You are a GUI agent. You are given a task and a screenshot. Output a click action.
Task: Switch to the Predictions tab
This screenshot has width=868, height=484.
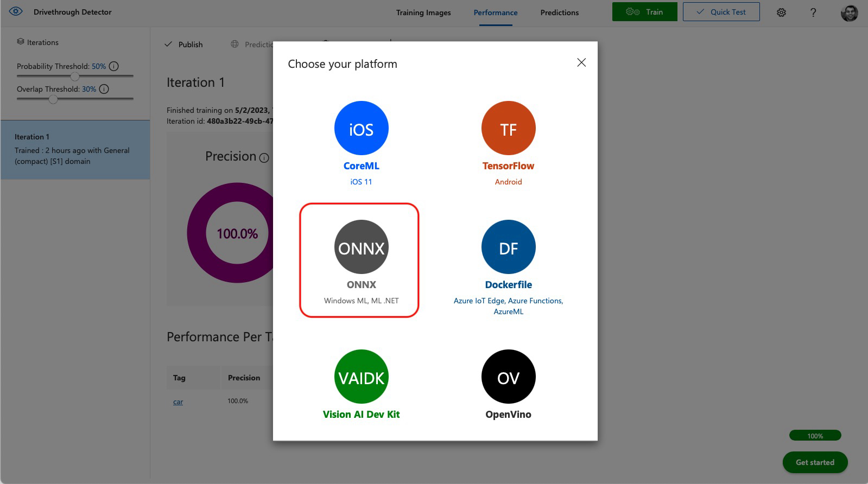pos(560,12)
